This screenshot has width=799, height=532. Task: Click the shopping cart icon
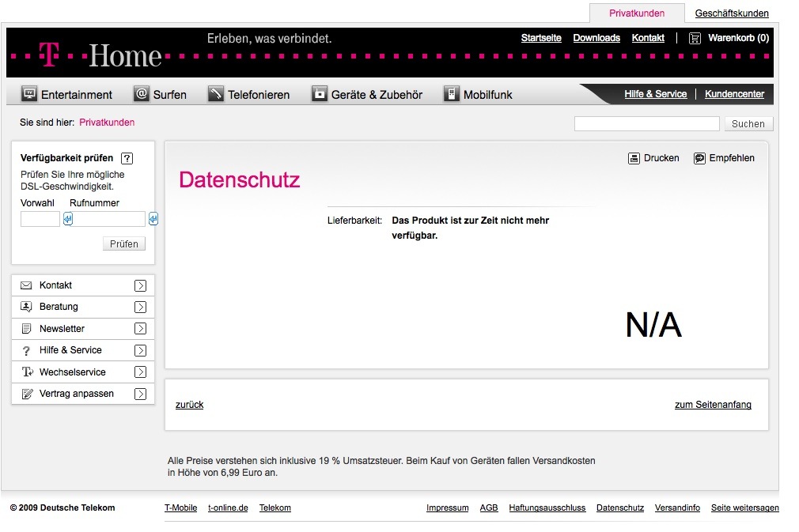tap(695, 38)
